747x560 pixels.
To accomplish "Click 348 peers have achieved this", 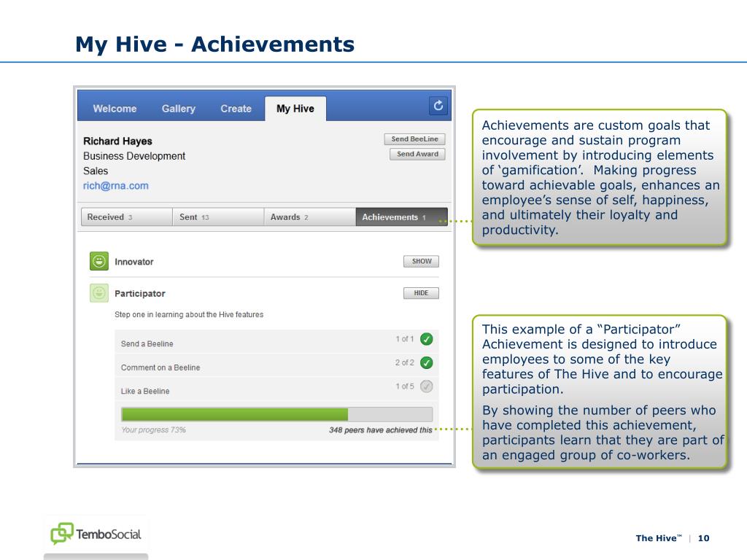I will click(380, 430).
